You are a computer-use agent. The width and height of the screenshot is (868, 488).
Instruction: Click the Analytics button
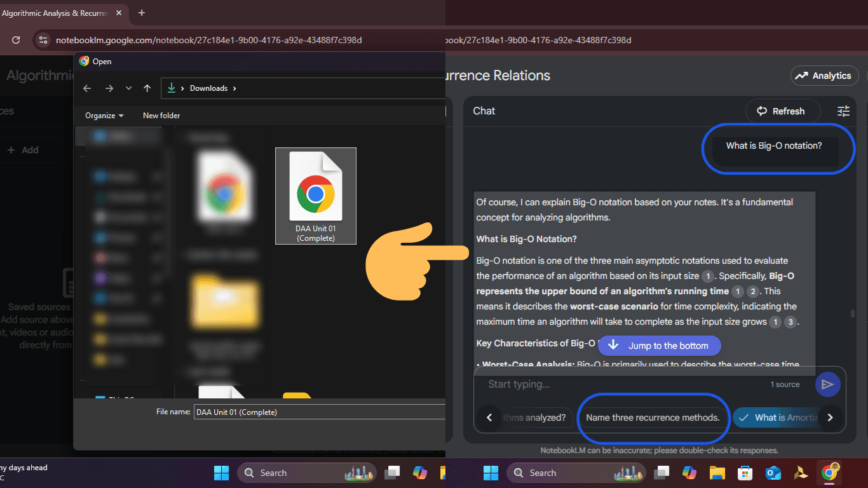click(x=824, y=76)
